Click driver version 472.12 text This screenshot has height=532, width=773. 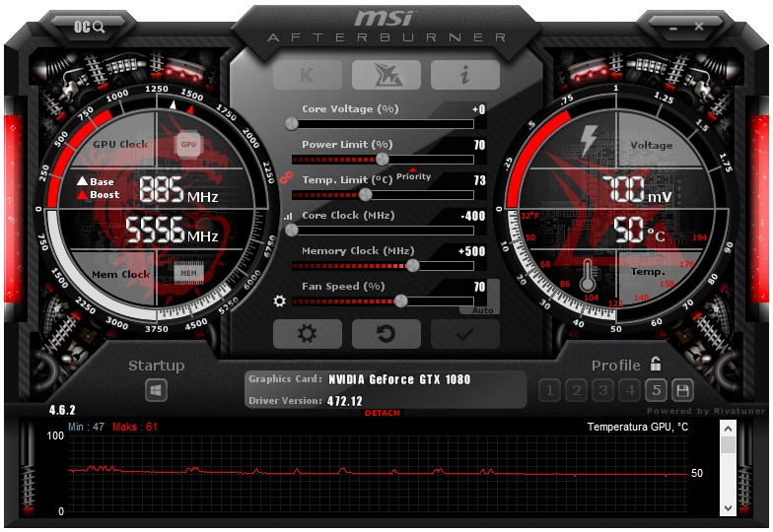345,401
